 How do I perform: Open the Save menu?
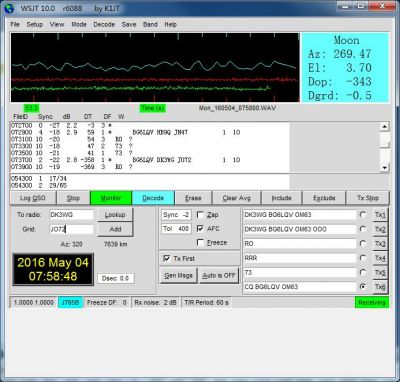[x=129, y=25]
